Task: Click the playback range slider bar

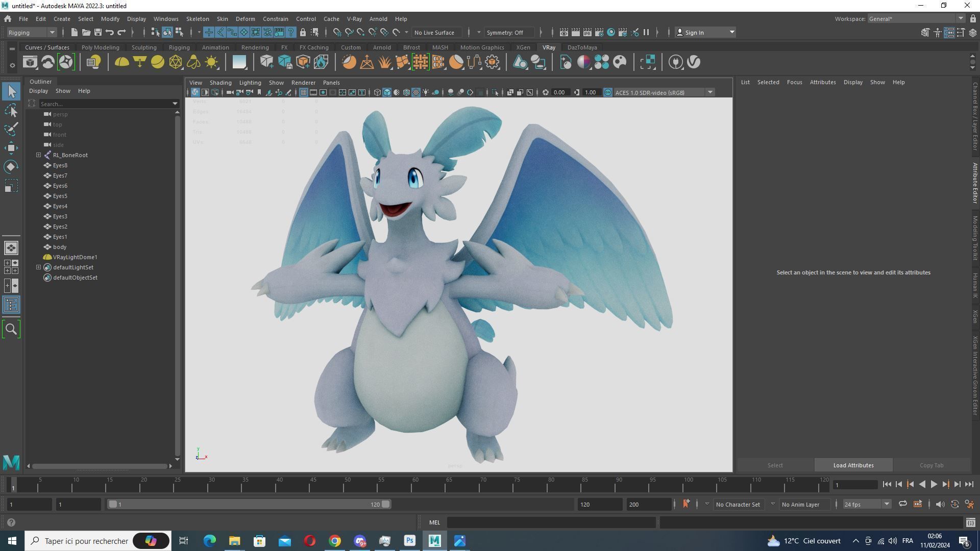Action: (249, 505)
